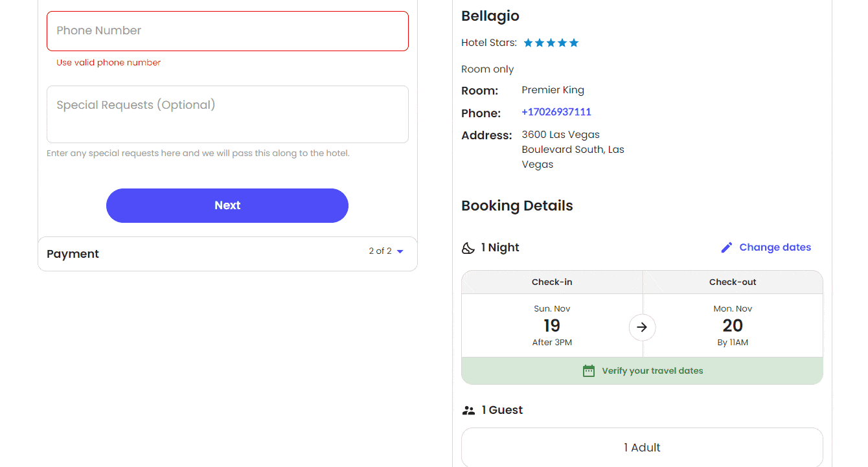Click the 1 Guest label
The width and height of the screenshot is (868, 467).
click(502, 410)
